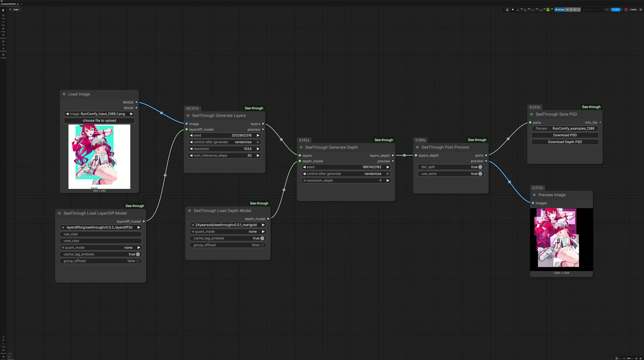Cancel the current run with red X
This screenshot has width=644, height=360.
point(626,9)
